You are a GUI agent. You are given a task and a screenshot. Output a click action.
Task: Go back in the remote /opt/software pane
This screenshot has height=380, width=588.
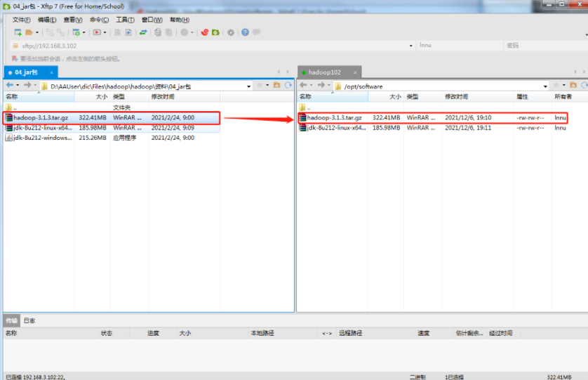303,85
